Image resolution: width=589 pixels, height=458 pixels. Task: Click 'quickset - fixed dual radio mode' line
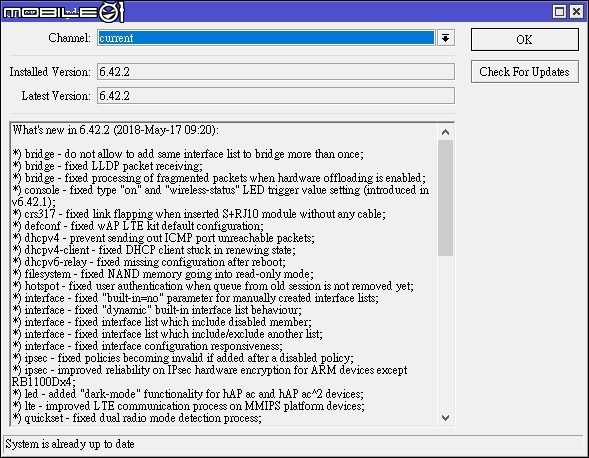[137, 418]
